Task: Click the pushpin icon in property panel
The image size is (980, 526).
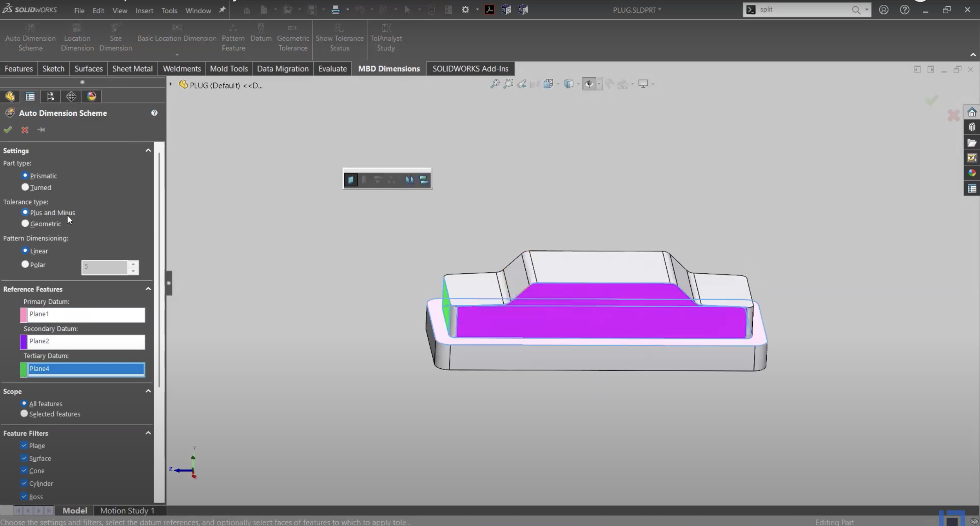Action: [x=41, y=130]
